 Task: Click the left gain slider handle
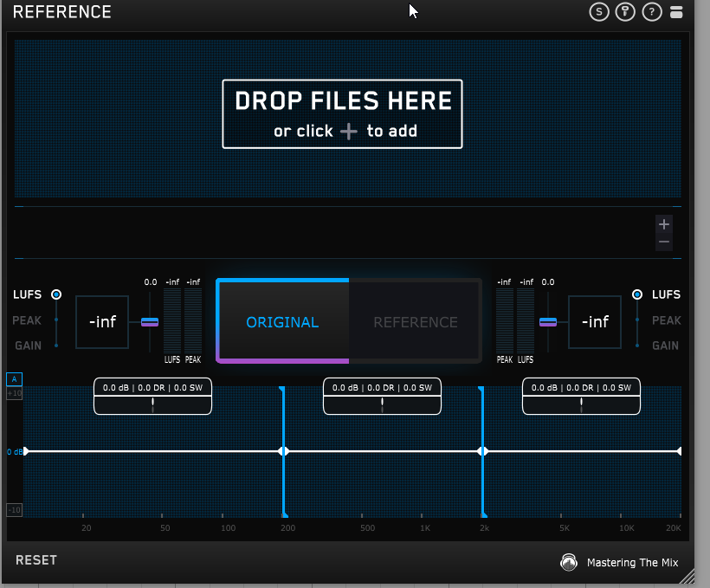tap(150, 322)
